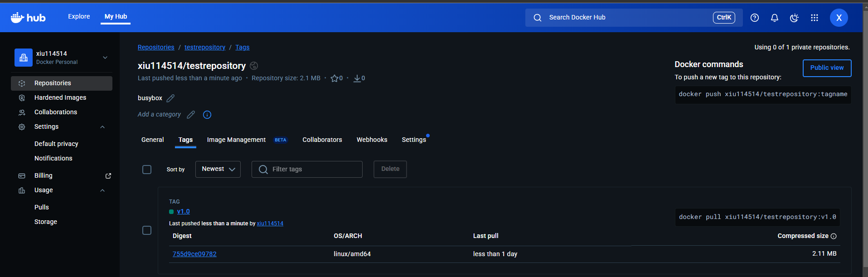Screen dimensions: 868x277
Task: Switch to the General tab
Action: (x=153, y=140)
